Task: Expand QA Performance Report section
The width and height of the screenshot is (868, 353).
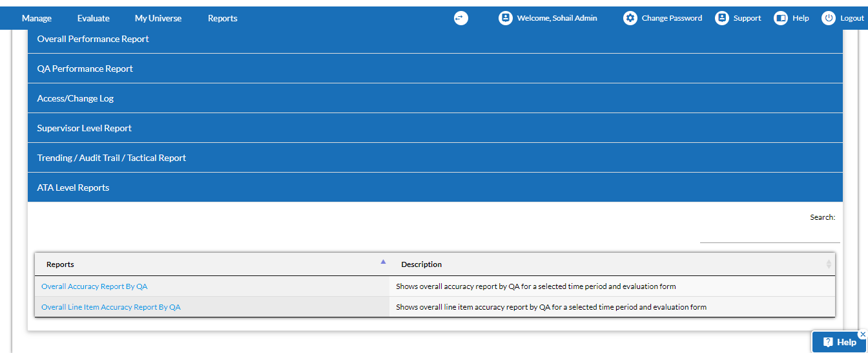Action: [435, 69]
